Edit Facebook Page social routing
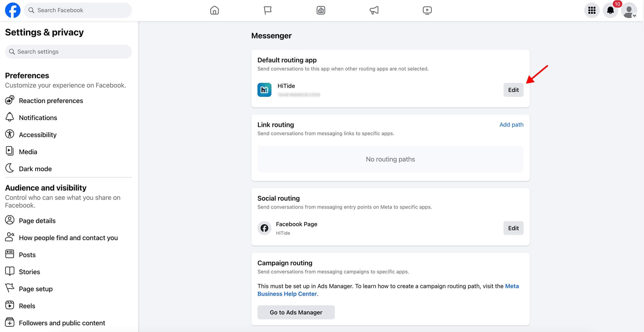This screenshot has height=332, width=644. [x=513, y=228]
